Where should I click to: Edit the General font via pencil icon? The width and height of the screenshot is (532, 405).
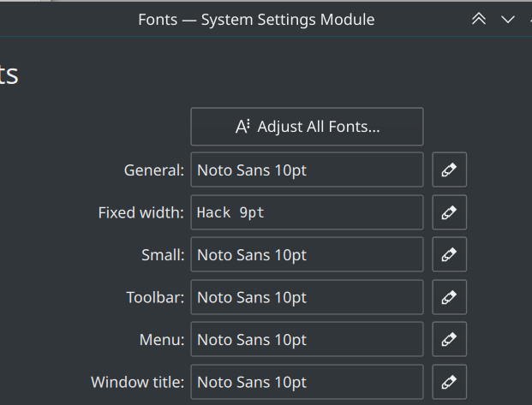click(x=449, y=170)
